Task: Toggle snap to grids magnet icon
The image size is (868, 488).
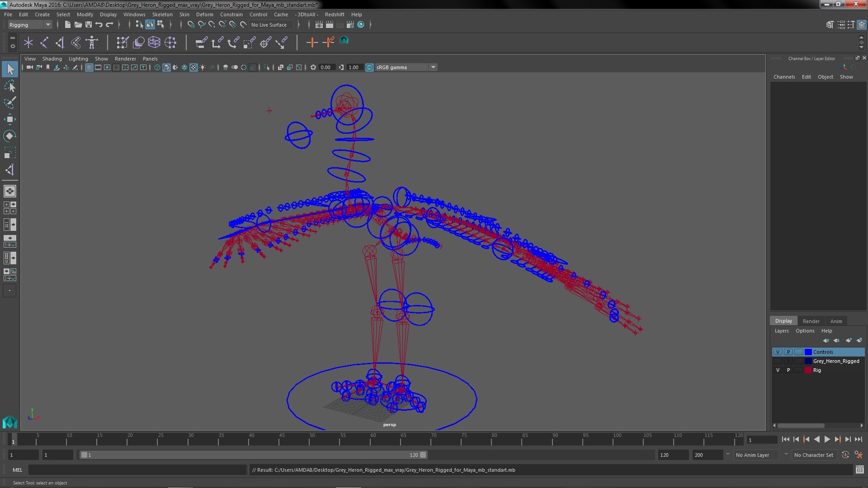Action: tap(191, 24)
